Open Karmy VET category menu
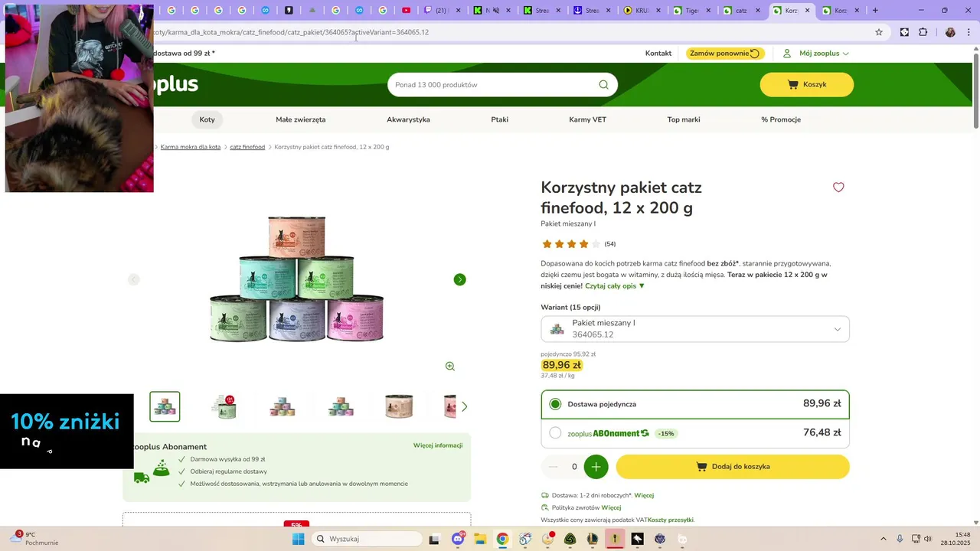Screen dimensions: 980x551 click(588, 119)
